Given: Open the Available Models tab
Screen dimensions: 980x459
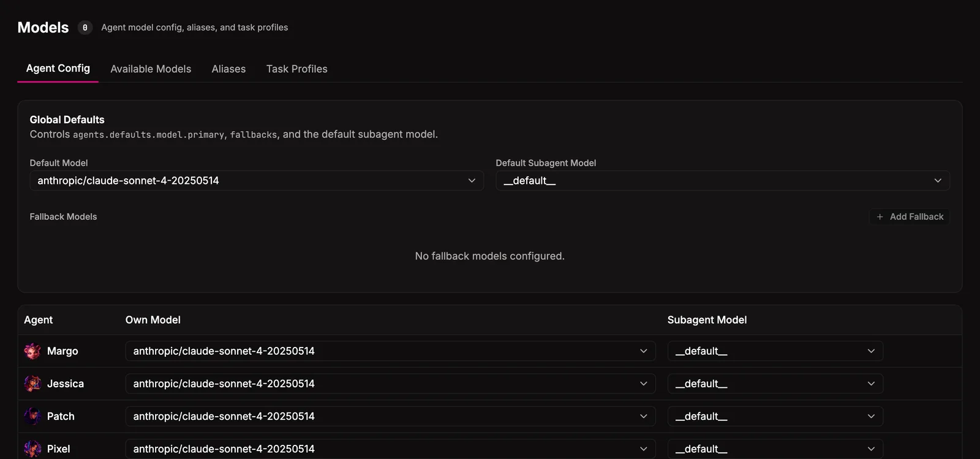Looking at the screenshot, I should click(151, 69).
